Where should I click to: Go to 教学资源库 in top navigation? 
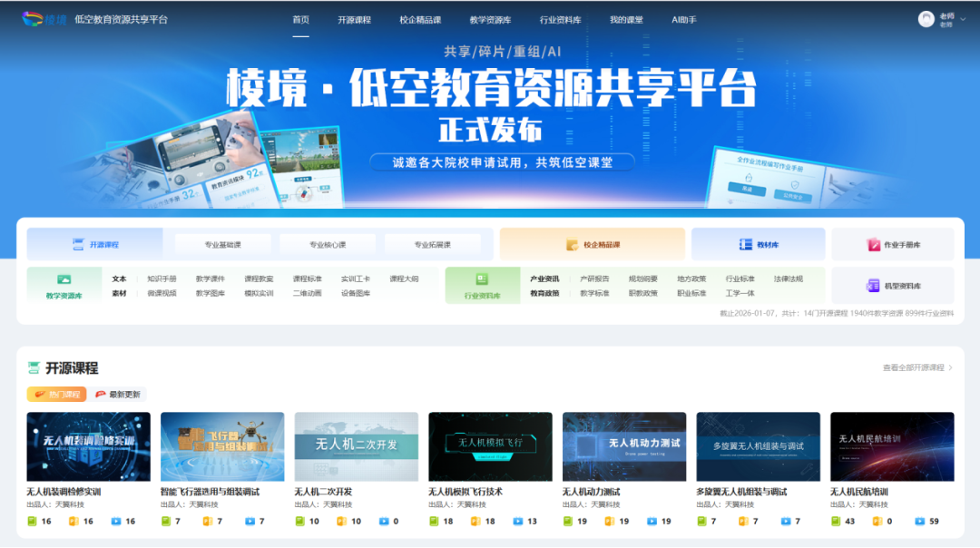pos(489,20)
